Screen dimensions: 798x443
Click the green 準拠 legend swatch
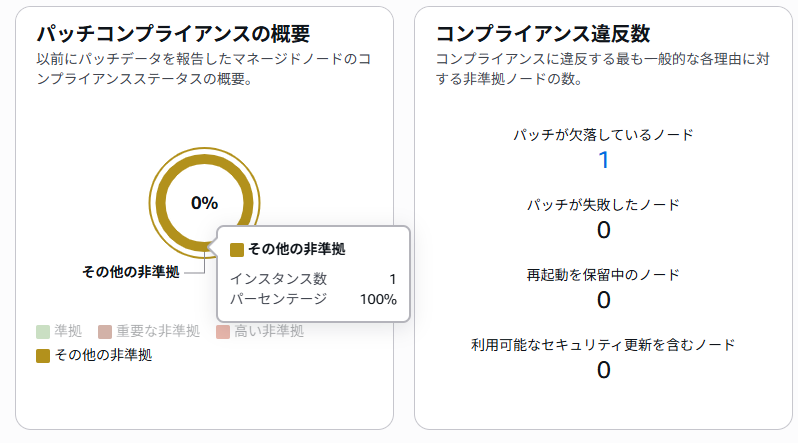point(42,331)
